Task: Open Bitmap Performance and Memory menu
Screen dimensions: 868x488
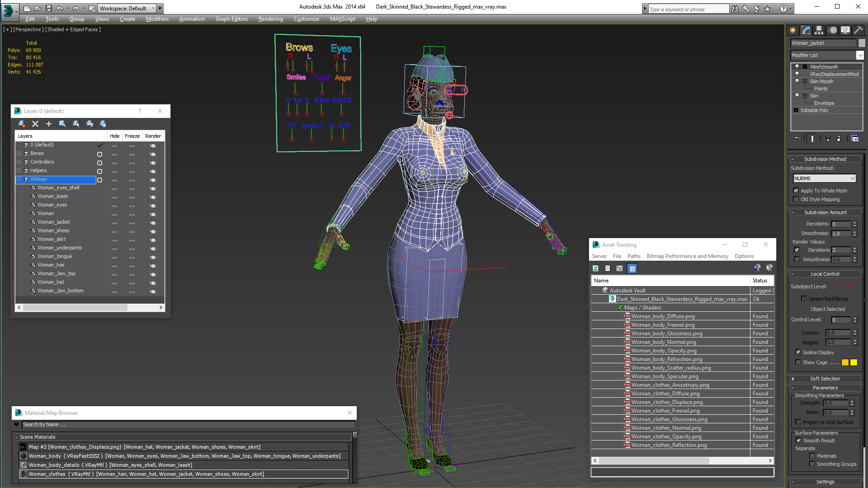Action: [x=687, y=256]
